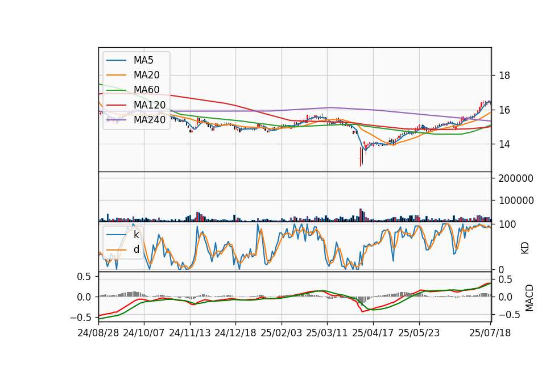Click the volume axis value 200000
Viewport: 546px width, 392px height.
pyautogui.click(x=516, y=178)
